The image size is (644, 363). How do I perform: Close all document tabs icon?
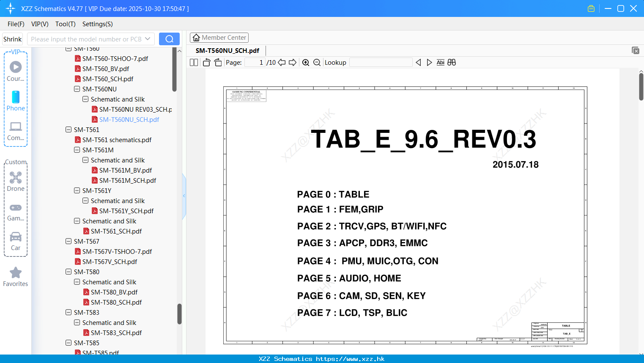point(636,50)
